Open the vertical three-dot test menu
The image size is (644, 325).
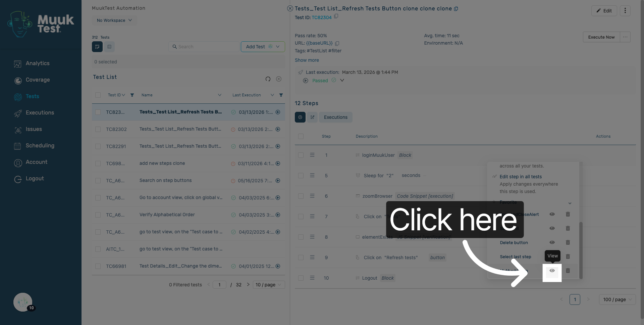(625, 11)
